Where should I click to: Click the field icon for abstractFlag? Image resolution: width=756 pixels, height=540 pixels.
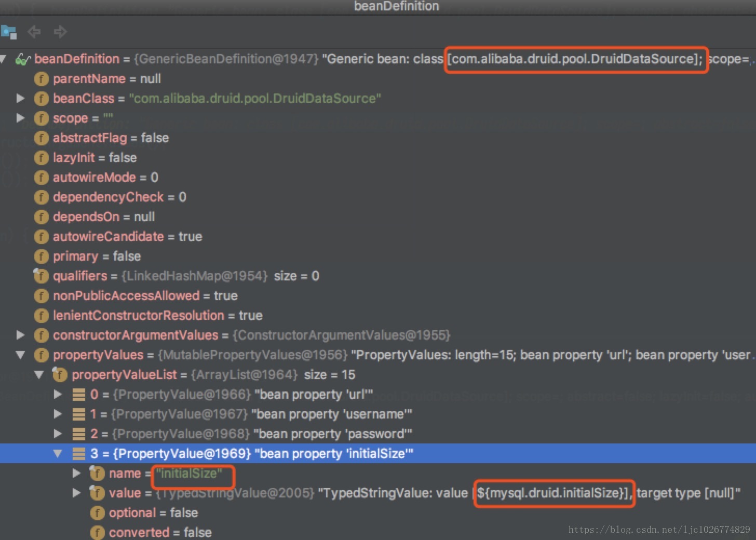pyautogui.click(x=41, y=138)
